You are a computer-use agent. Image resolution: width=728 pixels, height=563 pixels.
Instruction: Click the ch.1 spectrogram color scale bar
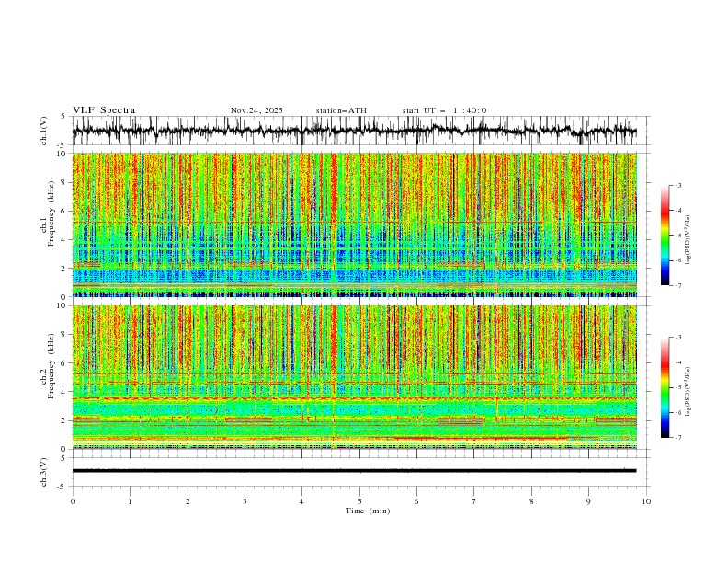tap(665, 236)
